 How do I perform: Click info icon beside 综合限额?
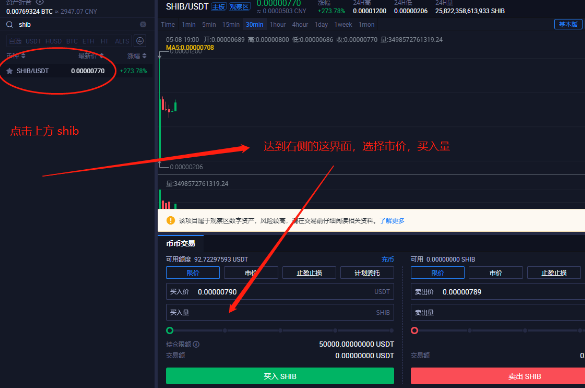(196, 344)
